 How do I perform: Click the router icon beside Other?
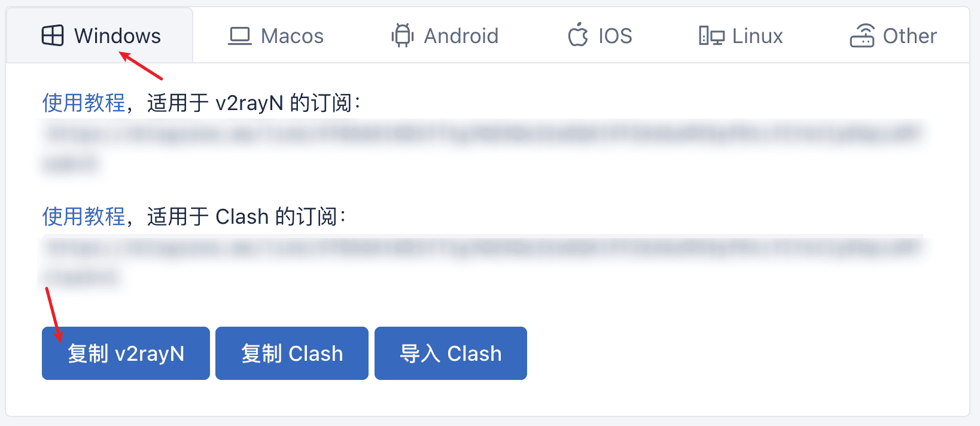pyautogui.click(x=862, y=36)
